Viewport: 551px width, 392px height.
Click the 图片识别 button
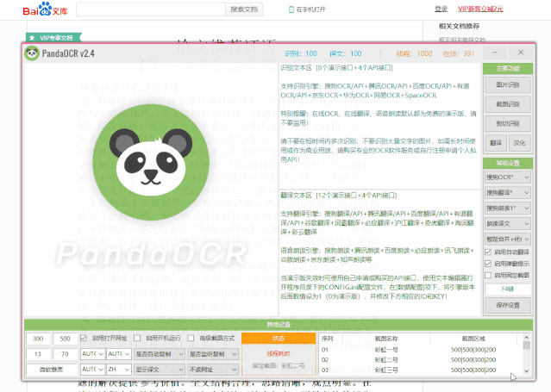506,85
